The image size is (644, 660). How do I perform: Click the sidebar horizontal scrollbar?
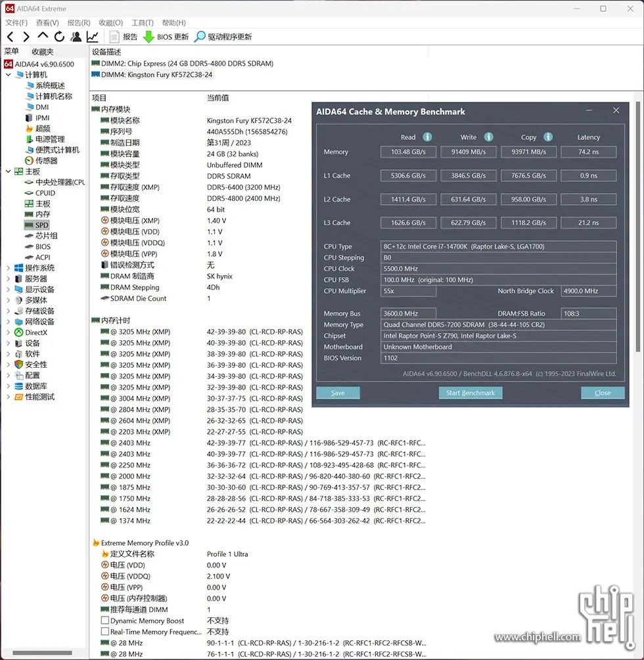(x=42, y=653)
